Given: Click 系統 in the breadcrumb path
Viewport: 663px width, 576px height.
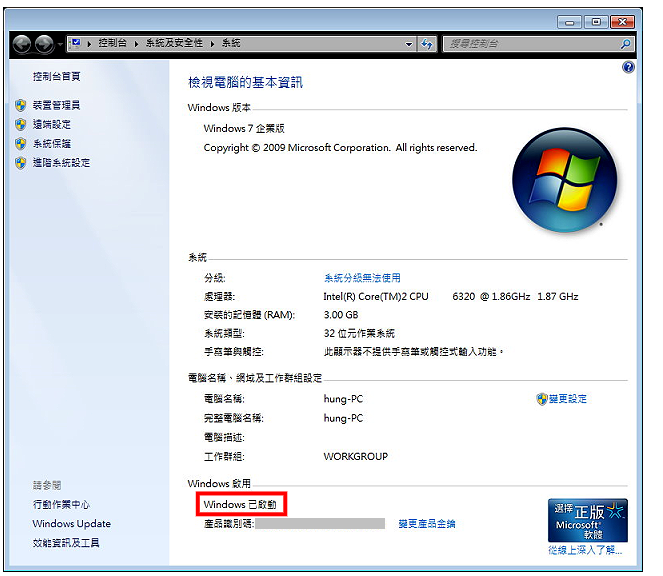Looking at the screenshot, I should pos(231,43).
